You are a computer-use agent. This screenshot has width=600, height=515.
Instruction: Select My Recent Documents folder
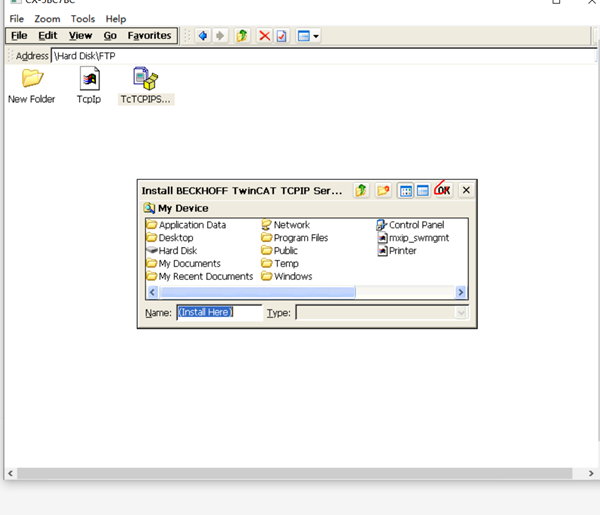tap(200, 276)
